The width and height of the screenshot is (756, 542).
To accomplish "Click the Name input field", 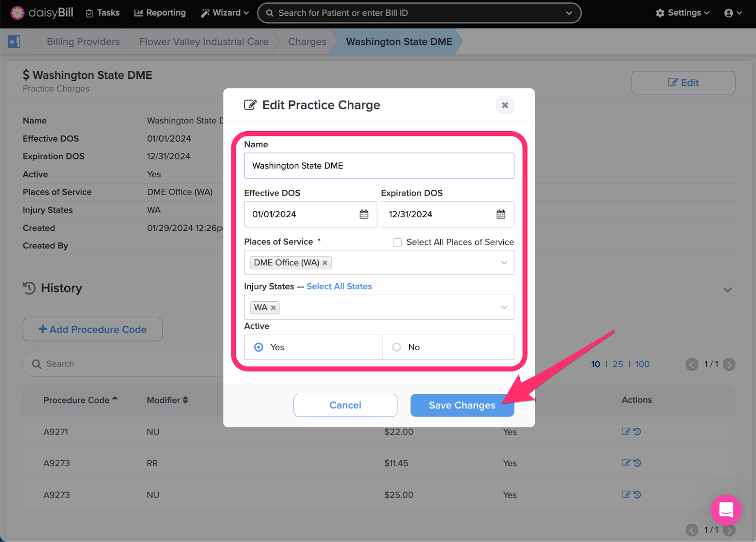I will (379, 166).
